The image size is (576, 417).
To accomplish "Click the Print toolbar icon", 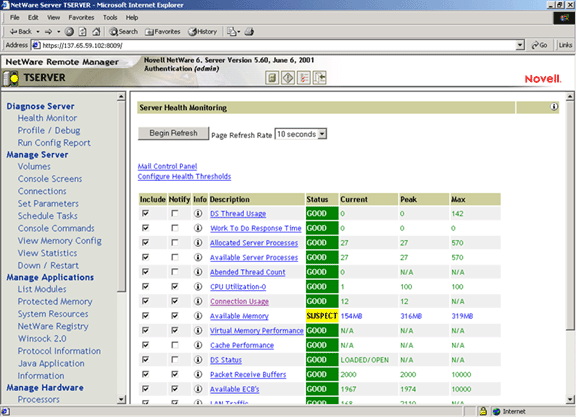I will 249,32.
